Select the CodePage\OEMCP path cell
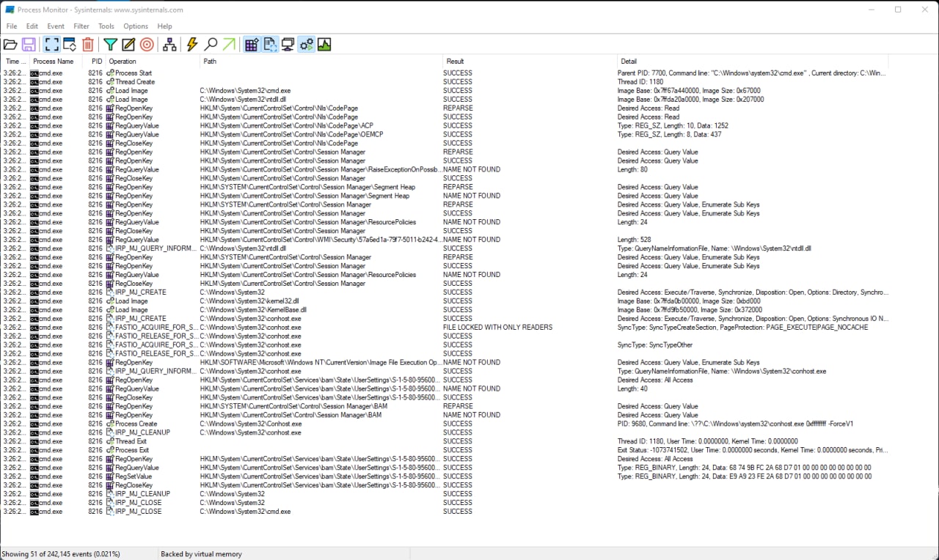 pos(291,135)
